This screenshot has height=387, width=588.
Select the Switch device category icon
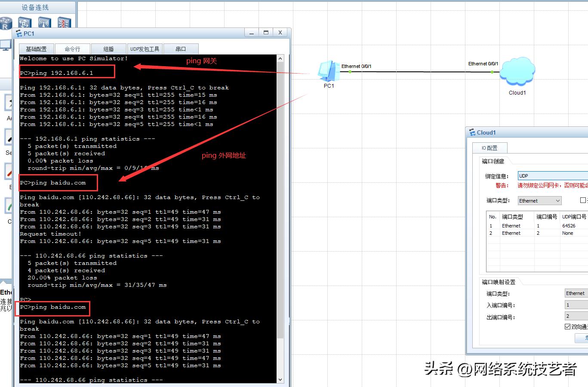(x=25, y=23)
